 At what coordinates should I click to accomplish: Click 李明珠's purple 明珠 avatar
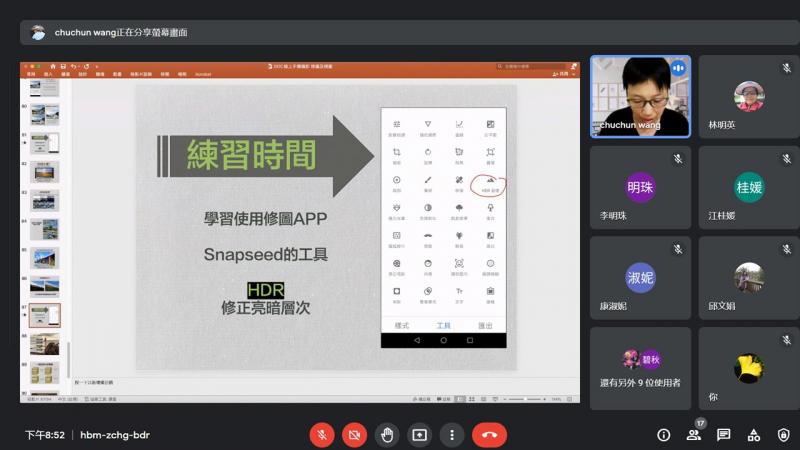[x=640, y=187]
